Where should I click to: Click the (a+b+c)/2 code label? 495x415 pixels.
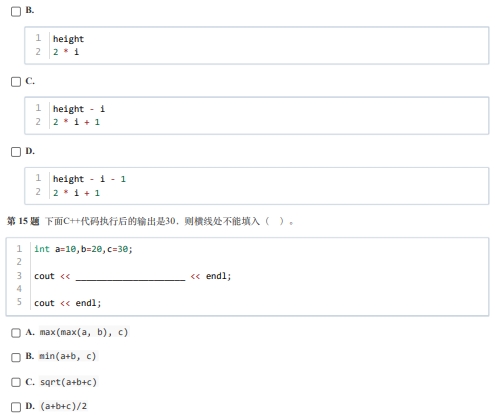coord(63,406)
